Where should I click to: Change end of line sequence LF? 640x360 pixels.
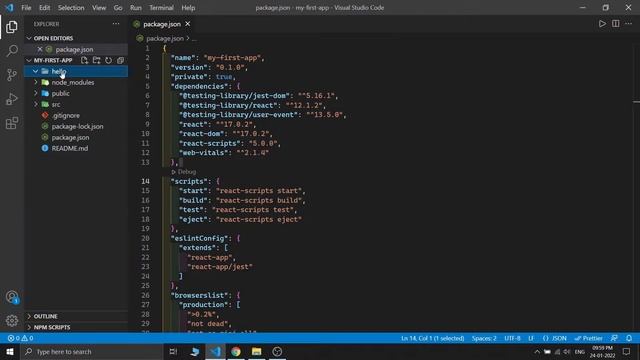tap(531, 338)
